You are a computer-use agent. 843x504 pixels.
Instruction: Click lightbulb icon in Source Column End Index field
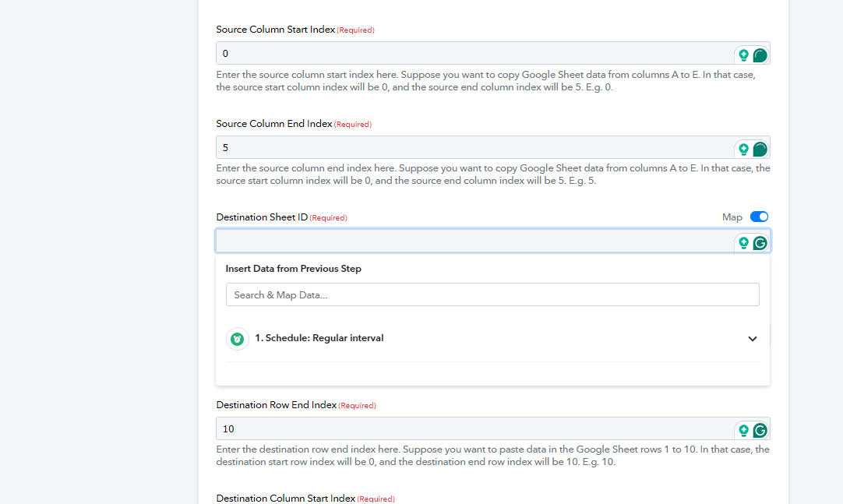click(x=743, y=149)
